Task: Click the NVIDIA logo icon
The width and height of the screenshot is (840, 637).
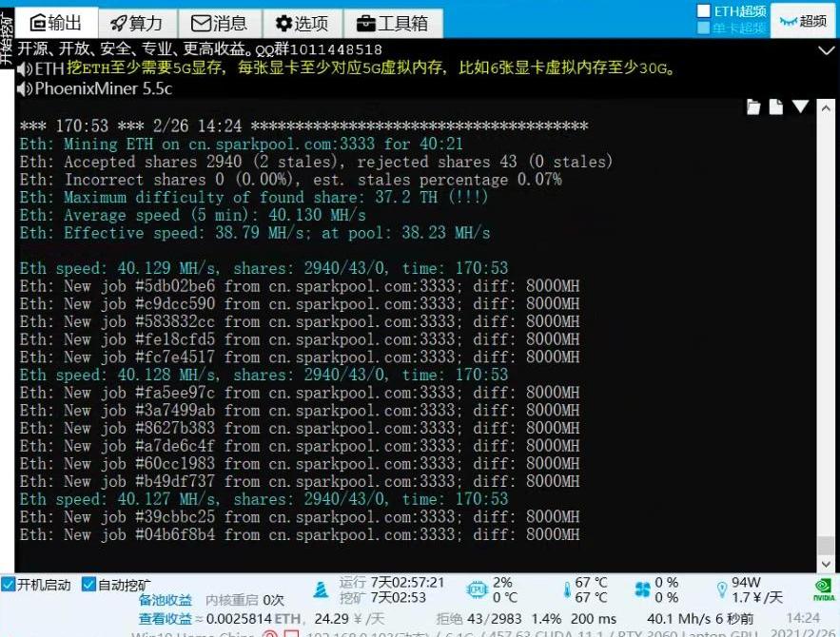Action: (x=824, y=589)
